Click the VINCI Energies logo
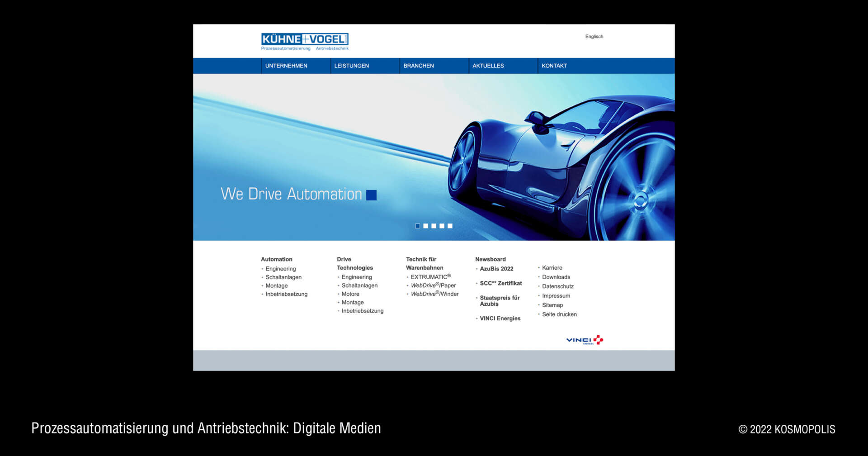The width and height of the screenshot is (868, 456). click(584, 340)
